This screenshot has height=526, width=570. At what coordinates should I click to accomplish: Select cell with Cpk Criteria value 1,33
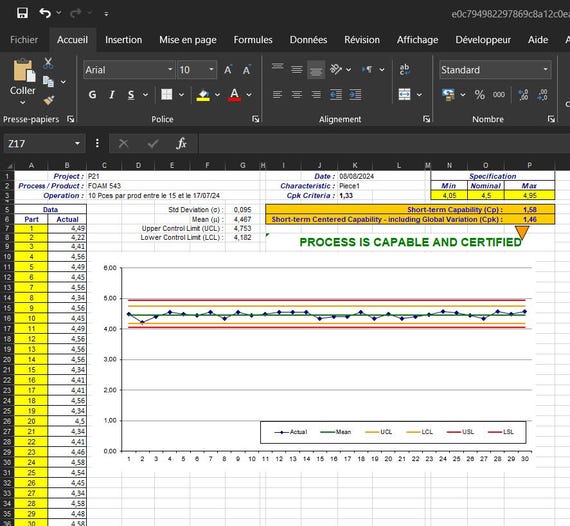tap(346, 196)
